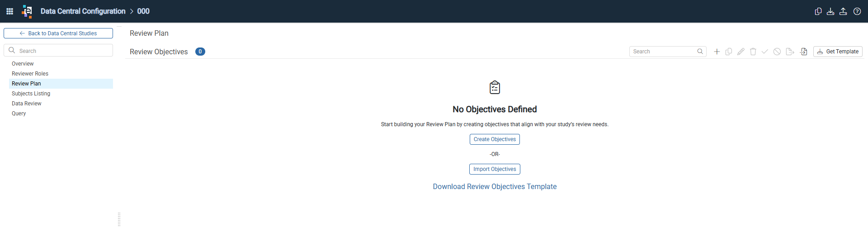
Task: Click the Review Plan page title
Action: coord(149,33)
